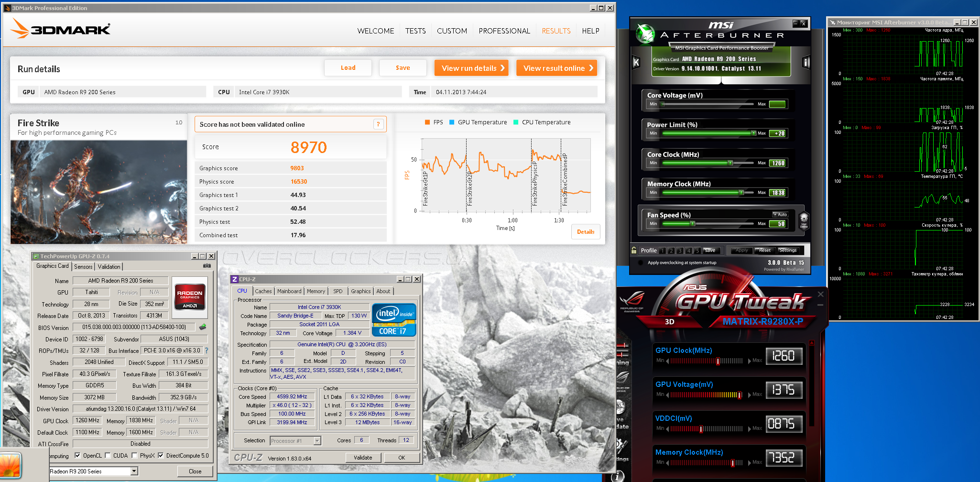Select Afterburner profile slot 2
The image size is (980, 482).
(671, 251)
